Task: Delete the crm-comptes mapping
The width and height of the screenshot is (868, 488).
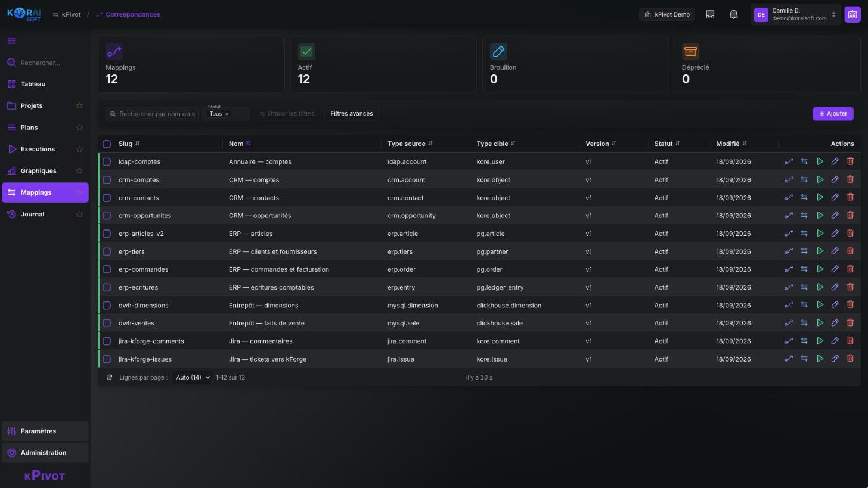Action: 851,179
